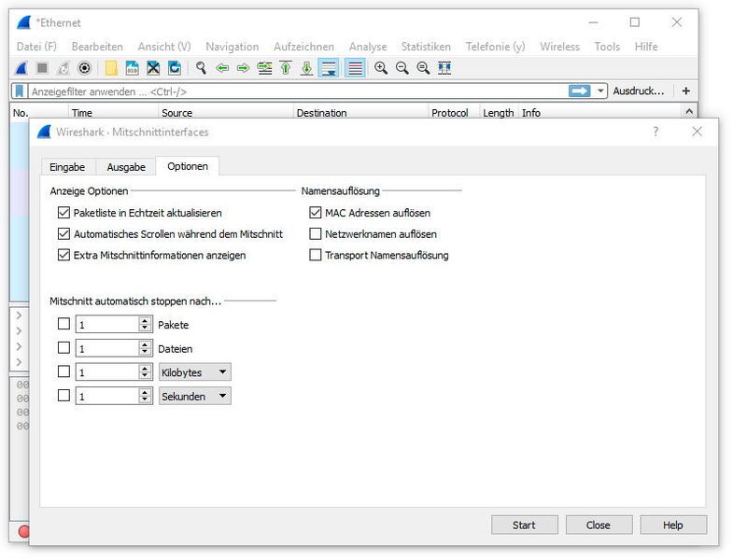Click the zoom in magnifier icon

click(x=381, y=68)
